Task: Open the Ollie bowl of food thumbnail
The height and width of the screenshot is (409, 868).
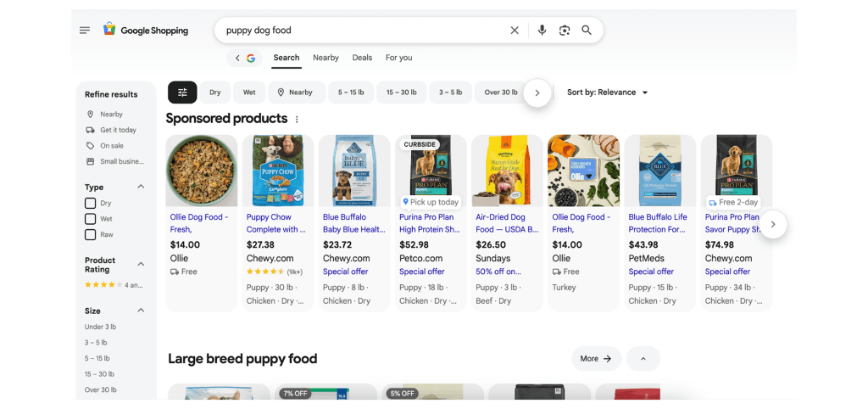Action: [x=202, y=171]
